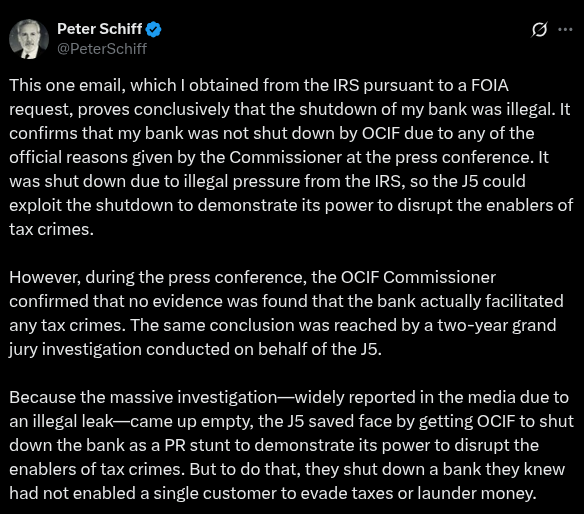Screen dimensions: 584x514
Task: Open the Grok explain-post icon
Action: [x=539, y=29]
